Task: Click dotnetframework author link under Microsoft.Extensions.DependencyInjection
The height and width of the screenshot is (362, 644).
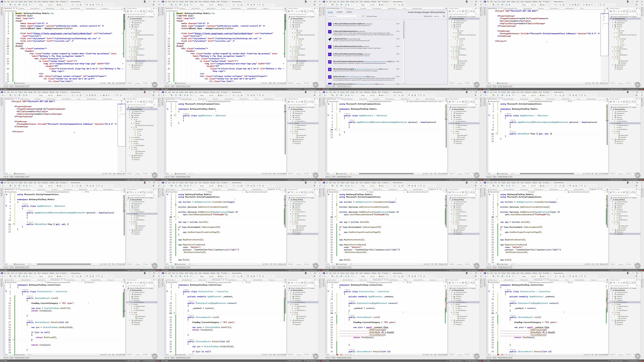Action: pos(377,62)
